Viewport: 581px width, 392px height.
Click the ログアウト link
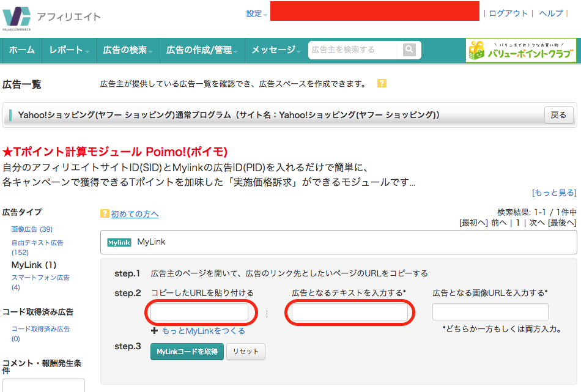[508, 13]
